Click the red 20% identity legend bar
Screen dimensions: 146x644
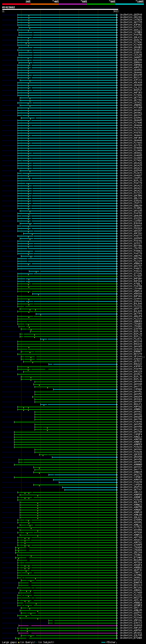pyautogui.click(x=16, y=4)
